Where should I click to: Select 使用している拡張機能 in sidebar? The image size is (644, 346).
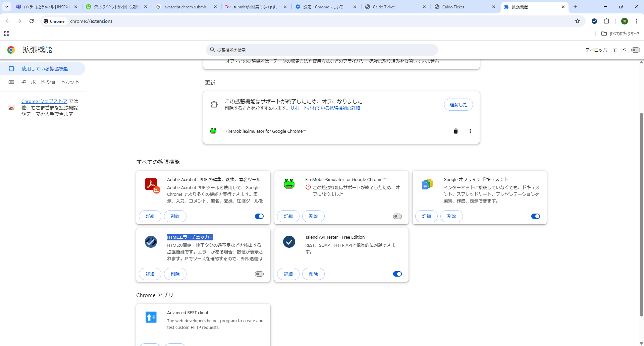point(43,69)
